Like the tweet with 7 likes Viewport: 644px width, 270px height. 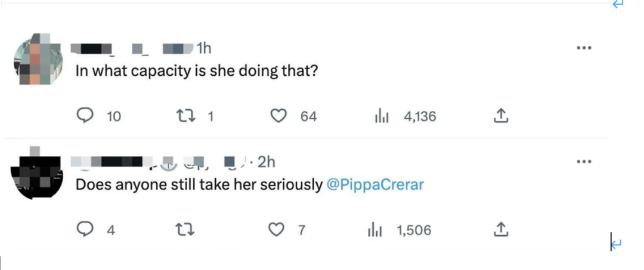point(275,229)
